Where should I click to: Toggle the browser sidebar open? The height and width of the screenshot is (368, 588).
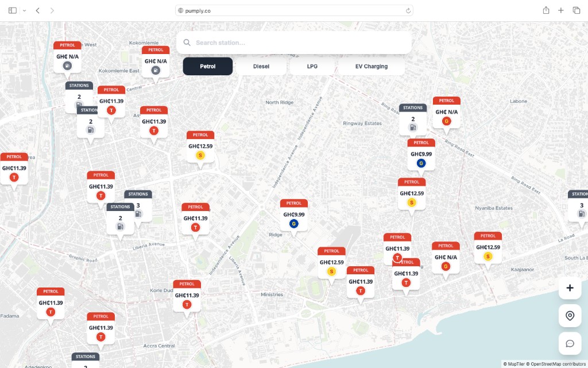pos(11,10)
